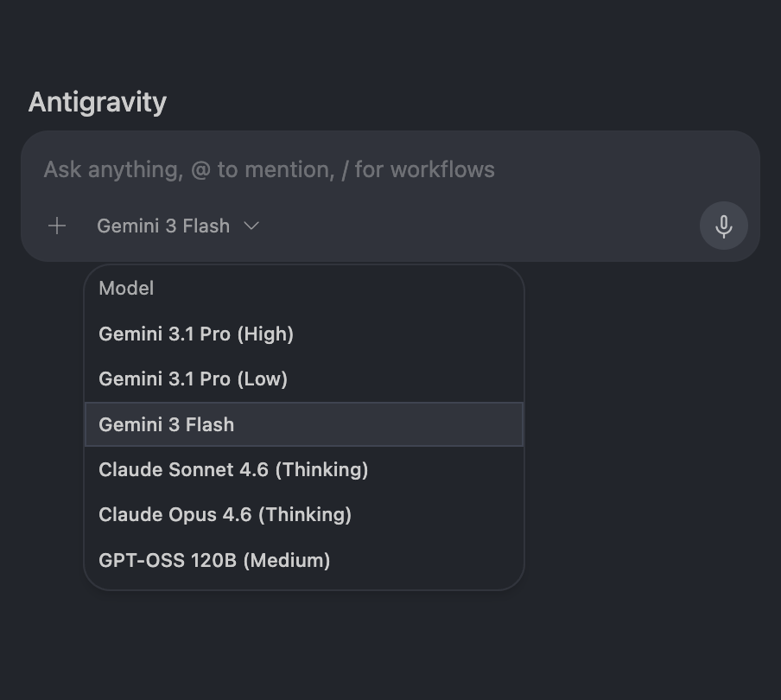Image resolution: width=781 pixels, height=700 pixels.
Task: Click the Antigravity title text
Action: coord(98,102)
